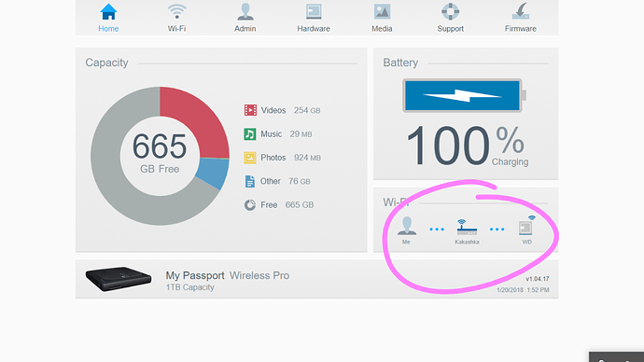Viewport: 644px width, 362px height.
Task: Click the Hardware label in navigation
Action: [314, 29]
